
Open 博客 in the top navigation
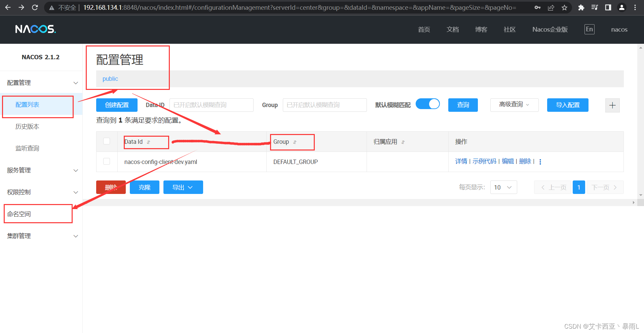(481, 30)
